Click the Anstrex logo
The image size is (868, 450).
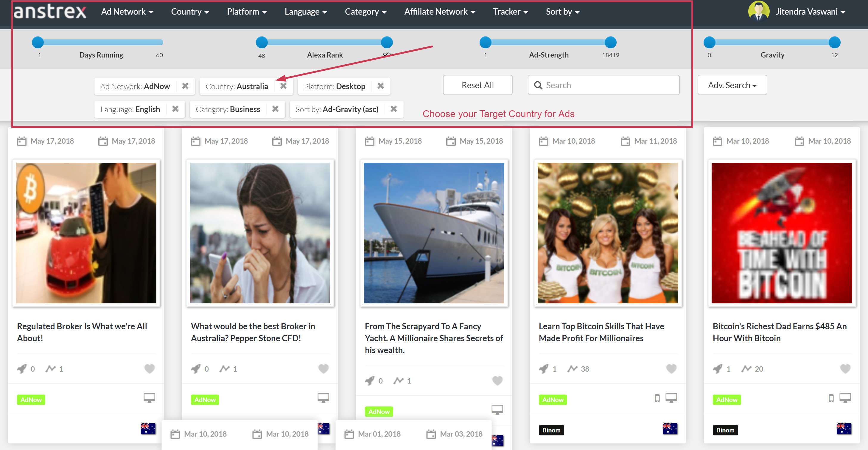tap(50, 11)
